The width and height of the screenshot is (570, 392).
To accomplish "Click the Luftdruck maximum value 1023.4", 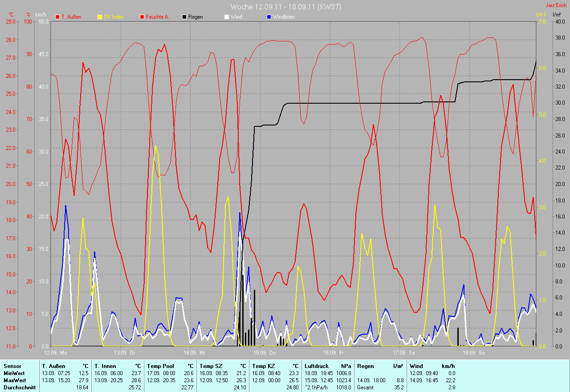I will point(343,380).
